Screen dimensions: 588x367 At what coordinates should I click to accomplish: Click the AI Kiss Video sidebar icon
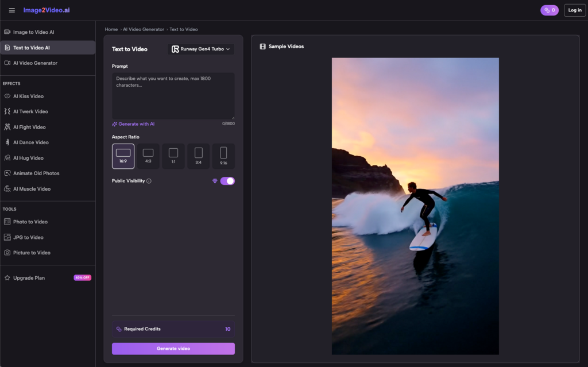click(x=7, y=96)
